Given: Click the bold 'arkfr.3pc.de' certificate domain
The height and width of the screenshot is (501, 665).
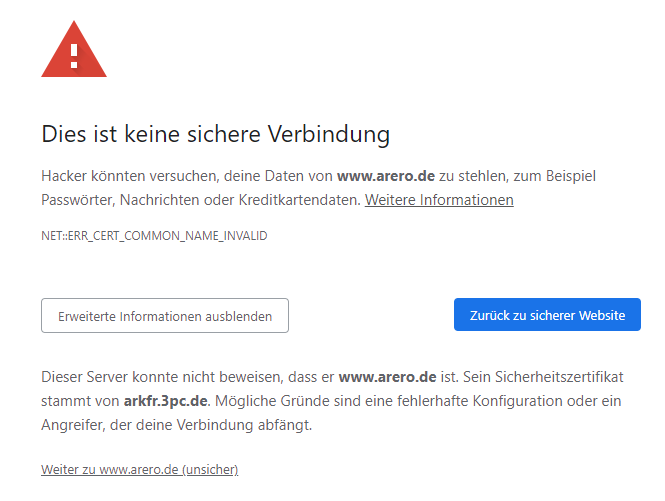Looking at the screenshot, I should pyautogui.click(x=165, y=401).
